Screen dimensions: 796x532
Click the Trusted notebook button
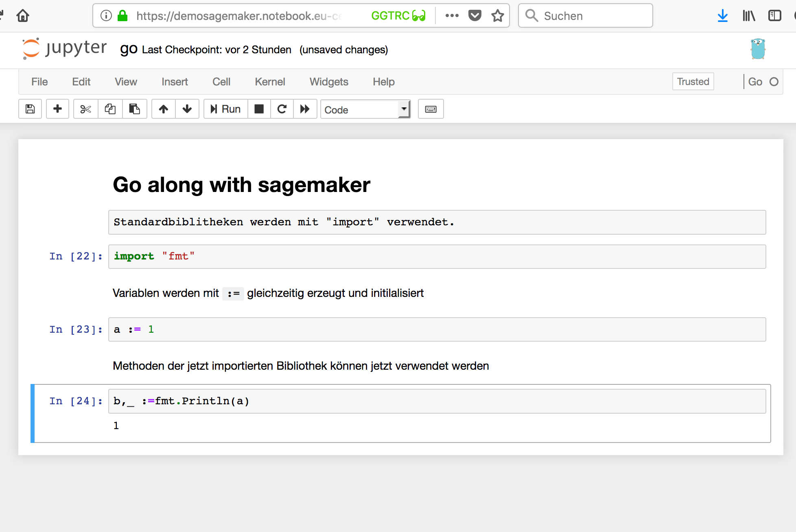tap(693, 82)
